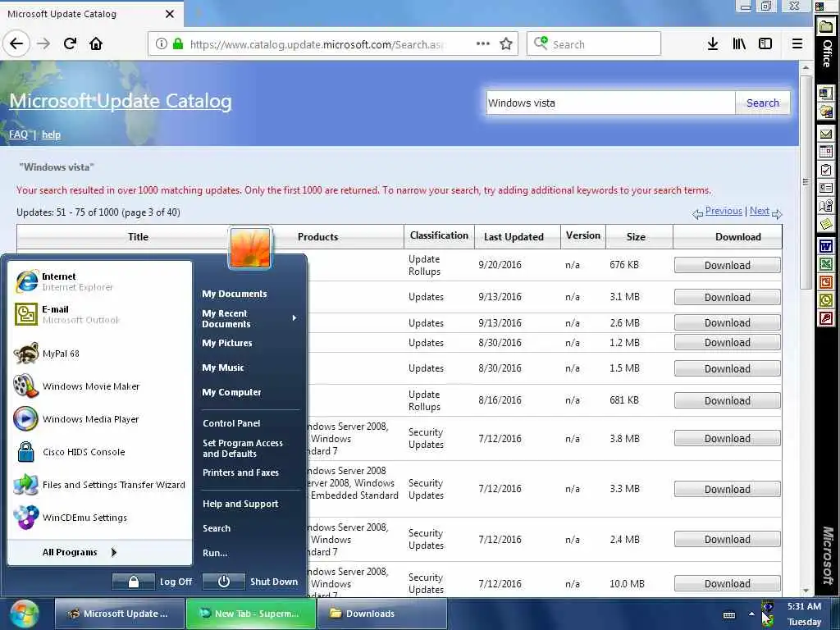Go to the browser home page icon
Viewport: 840px width, 630px height.
(x=96, y=43)
